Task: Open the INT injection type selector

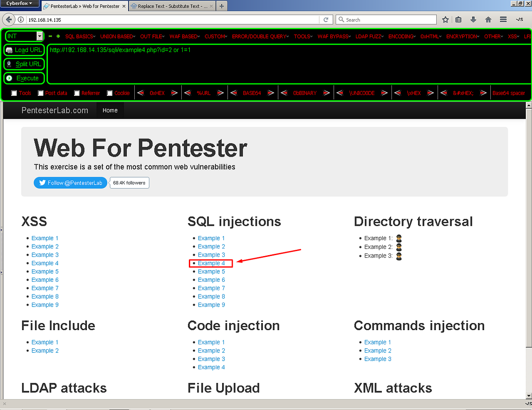Action: (x=24, y=36)
